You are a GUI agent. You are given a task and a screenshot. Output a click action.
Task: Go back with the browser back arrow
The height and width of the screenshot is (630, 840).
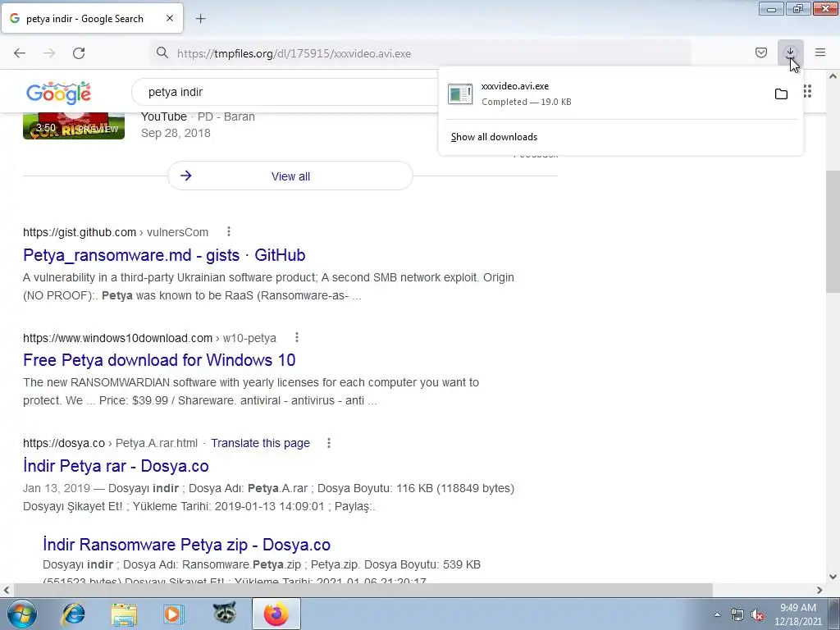click(20, 53)
